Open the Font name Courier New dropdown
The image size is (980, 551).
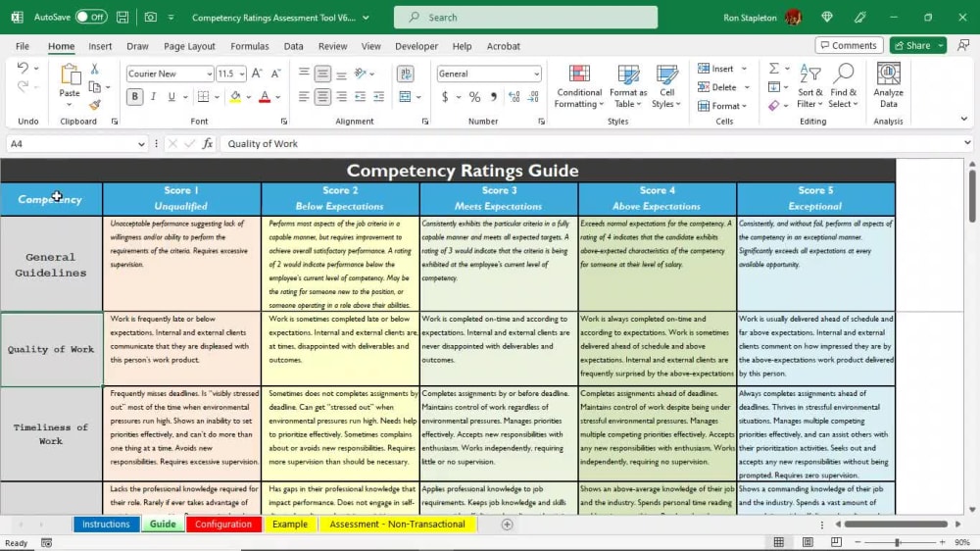(x=210, y=74)
